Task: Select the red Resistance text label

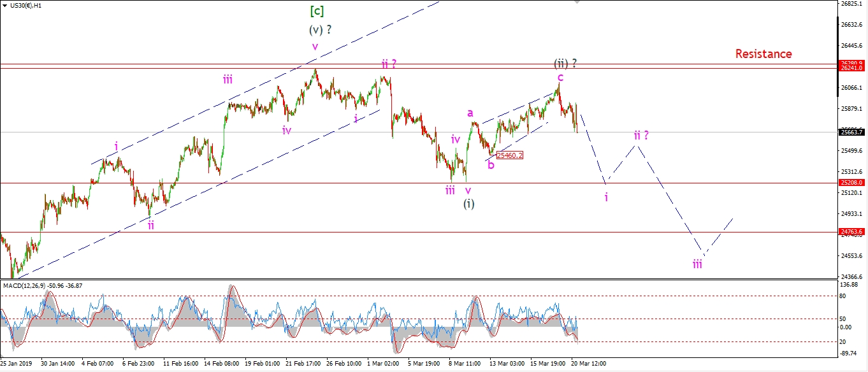Action: [763, 54]
